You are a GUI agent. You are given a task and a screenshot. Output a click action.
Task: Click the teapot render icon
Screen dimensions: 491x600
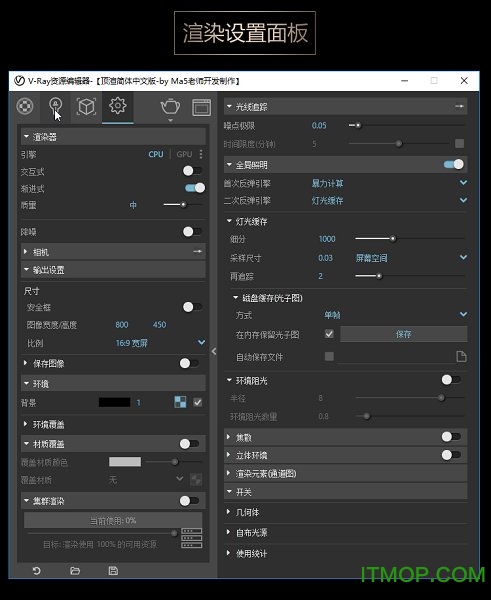170,106
